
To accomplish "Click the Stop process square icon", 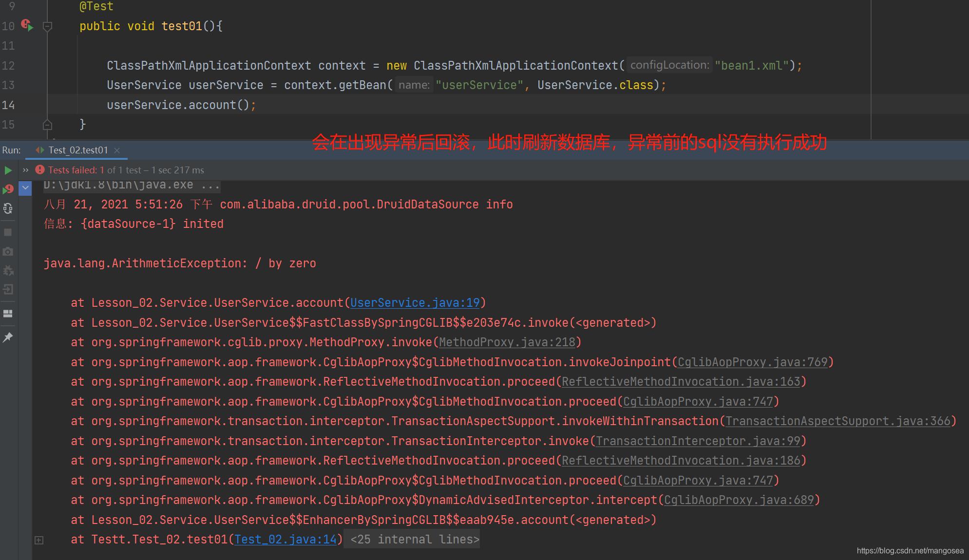I will (x=8, y=232).
